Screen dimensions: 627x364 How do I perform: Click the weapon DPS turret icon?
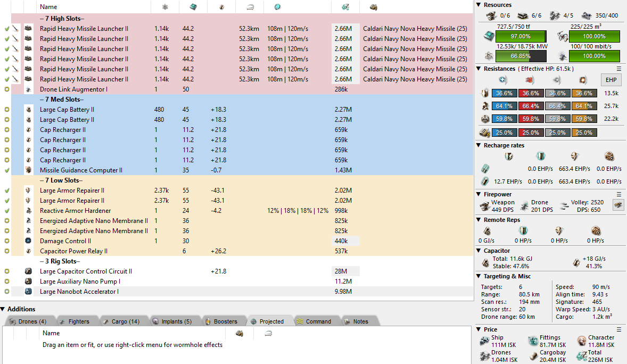tap(484, 206)
